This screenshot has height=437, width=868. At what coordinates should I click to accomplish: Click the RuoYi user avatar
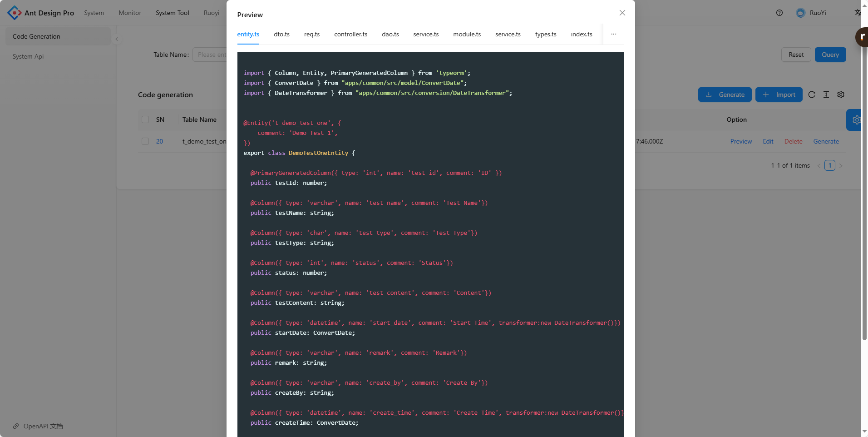(x=800, y=13)
